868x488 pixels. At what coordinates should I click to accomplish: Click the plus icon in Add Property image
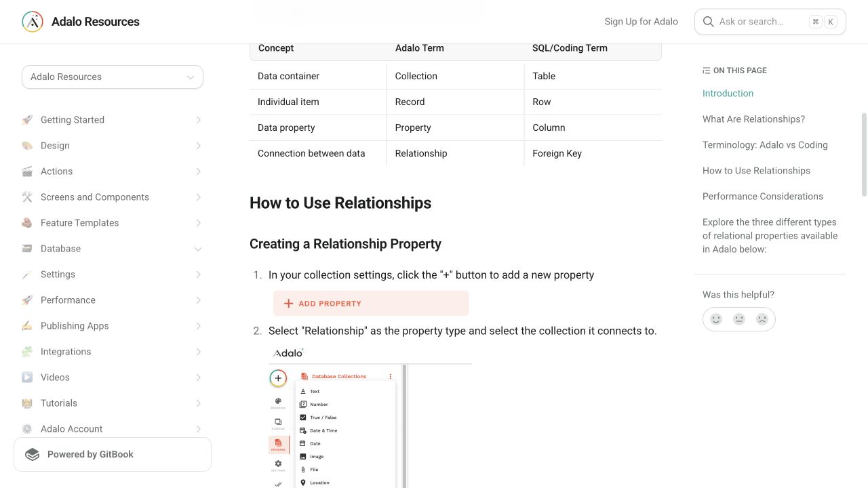coord(288,304)
